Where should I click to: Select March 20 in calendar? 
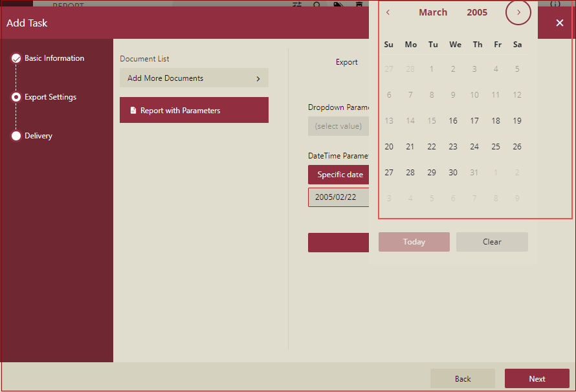[x=389, y=147]
